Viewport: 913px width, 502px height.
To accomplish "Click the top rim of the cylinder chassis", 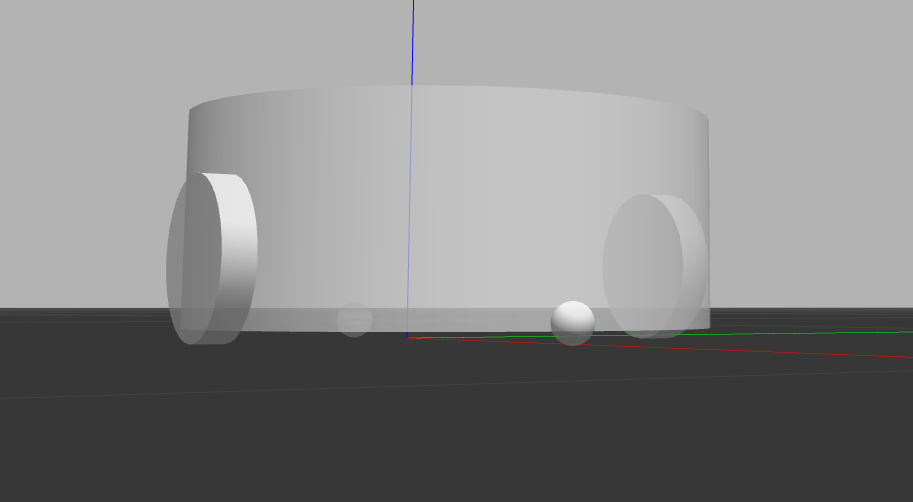I will 450,92.
